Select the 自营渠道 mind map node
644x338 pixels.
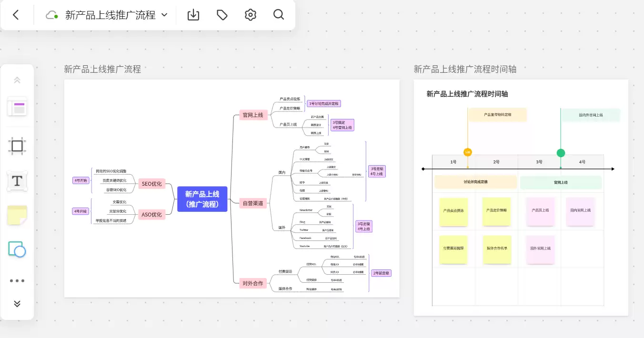coord(252,203)
